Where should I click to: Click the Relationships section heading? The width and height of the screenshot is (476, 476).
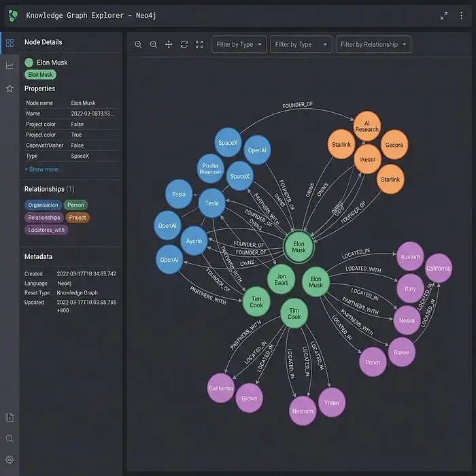pyautogui.click(x=49, y=189)
